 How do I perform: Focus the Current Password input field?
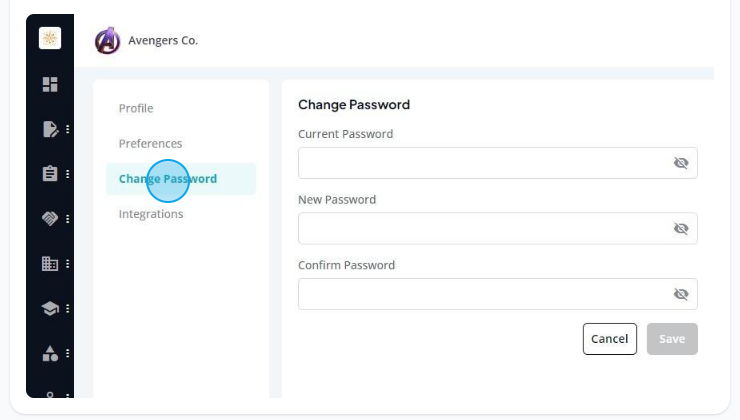pyautogui.click(x=497, y=163)
